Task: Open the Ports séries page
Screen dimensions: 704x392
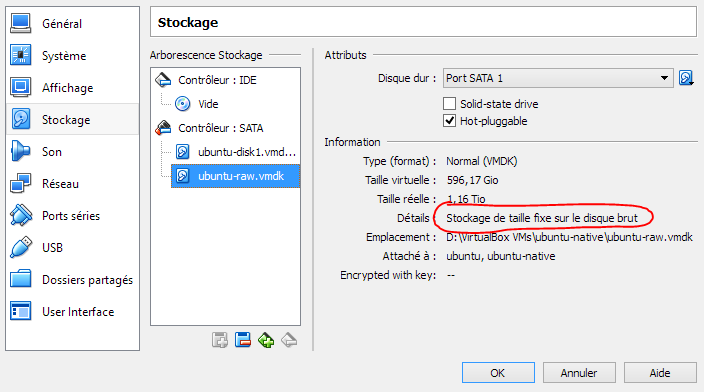Action: [x=71, y=216]
